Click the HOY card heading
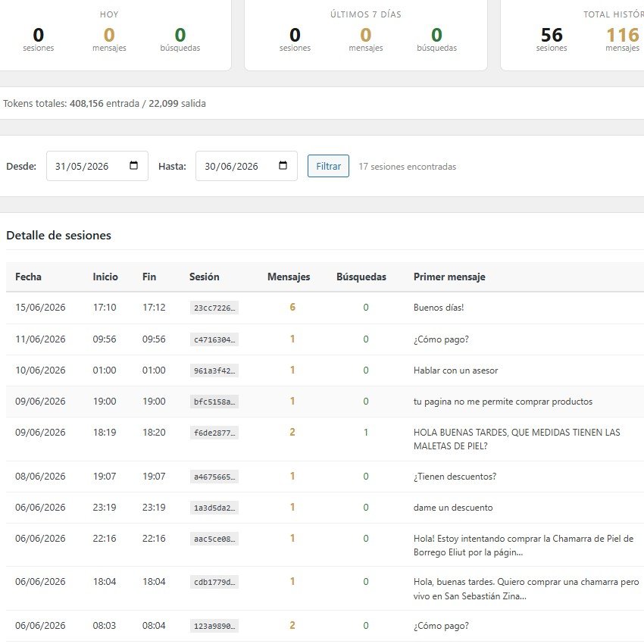This screenshot has height=644, width=644. [x=109, y=14]
